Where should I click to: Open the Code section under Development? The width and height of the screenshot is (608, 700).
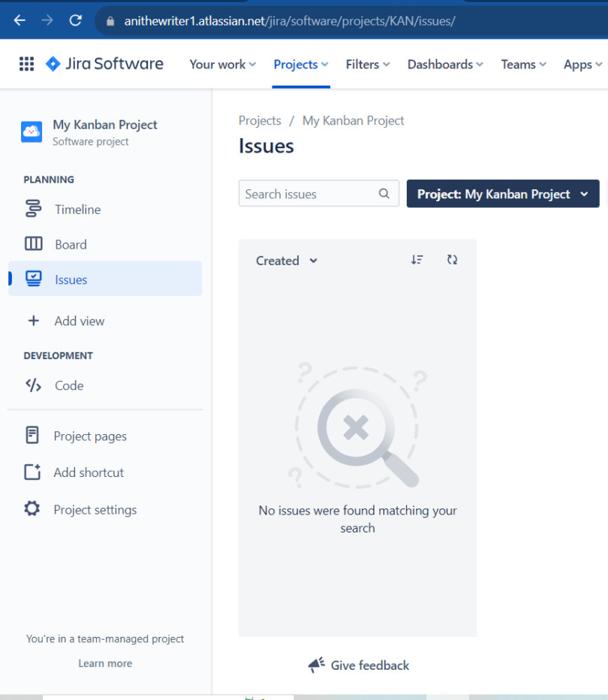coord(68,385)
